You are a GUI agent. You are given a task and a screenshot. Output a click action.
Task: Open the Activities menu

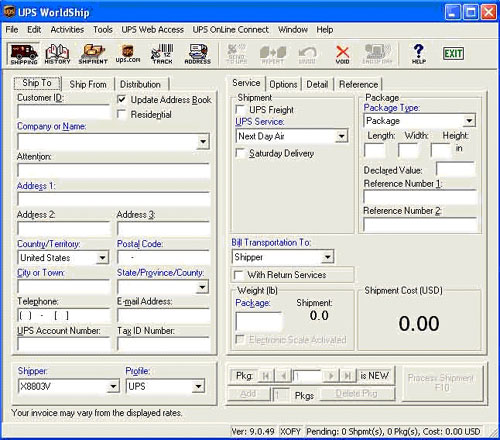67,29
